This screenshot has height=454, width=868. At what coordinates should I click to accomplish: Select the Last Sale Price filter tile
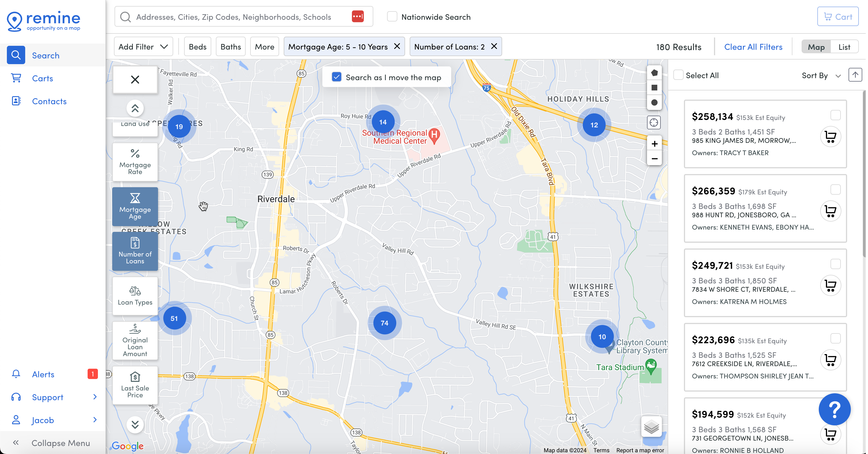point(135,385)
